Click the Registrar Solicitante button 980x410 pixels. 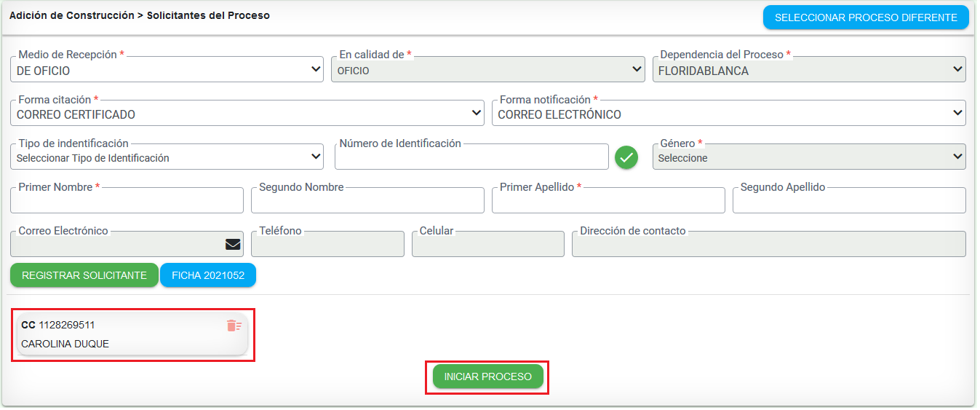pos(84,275)
